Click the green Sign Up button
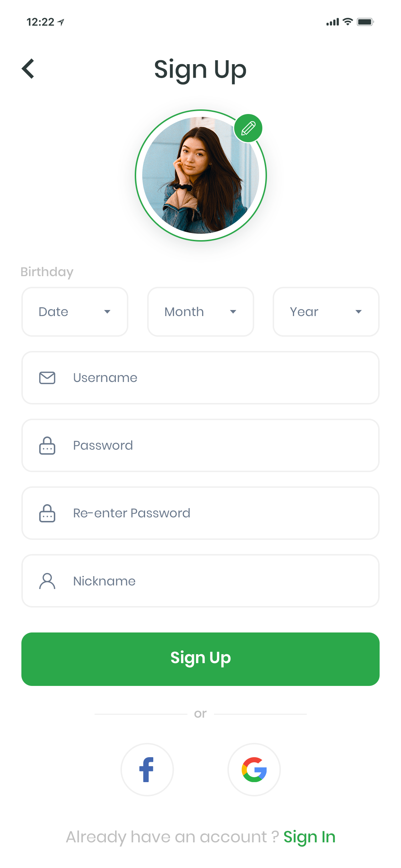Image resolution: width=401 pixels, height=868 pixels. tap(200, 659)
